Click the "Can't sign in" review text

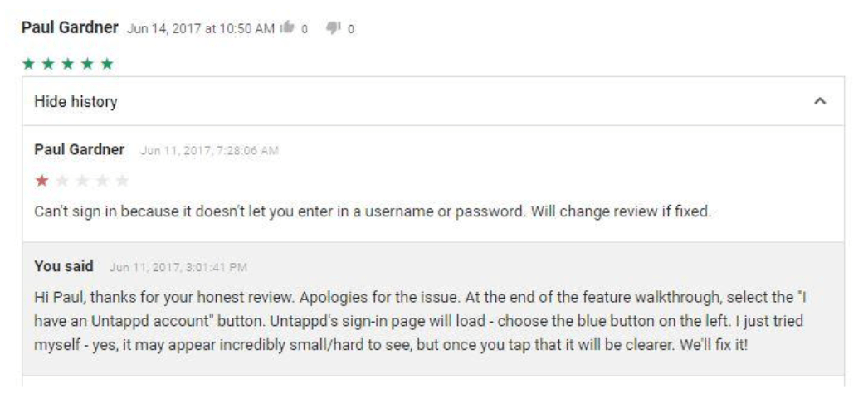[373, 211]
